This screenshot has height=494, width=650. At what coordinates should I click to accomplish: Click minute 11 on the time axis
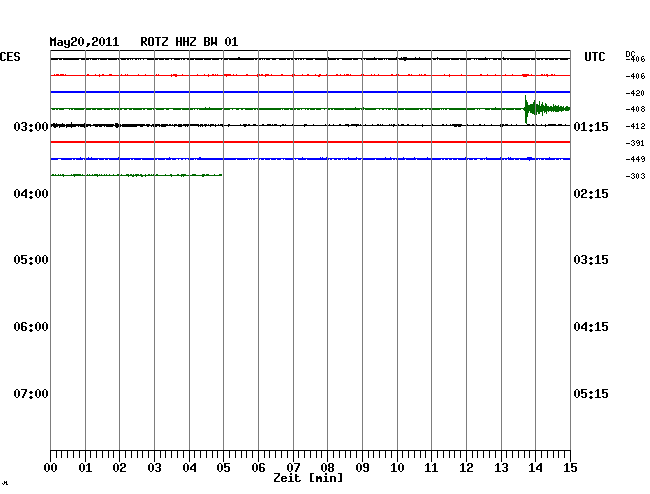tap(431, 468)
